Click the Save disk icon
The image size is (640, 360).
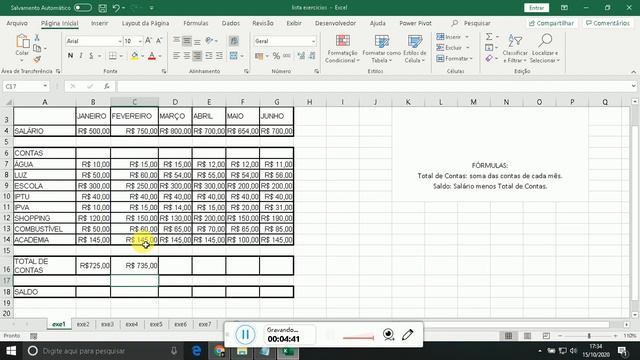pyautogui.click(x=103, y=8)
